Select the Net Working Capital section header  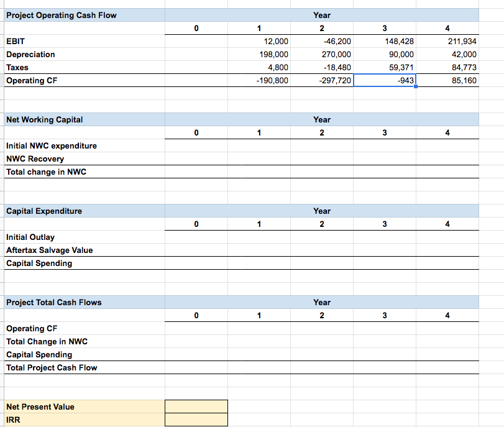tap(85, 119)
